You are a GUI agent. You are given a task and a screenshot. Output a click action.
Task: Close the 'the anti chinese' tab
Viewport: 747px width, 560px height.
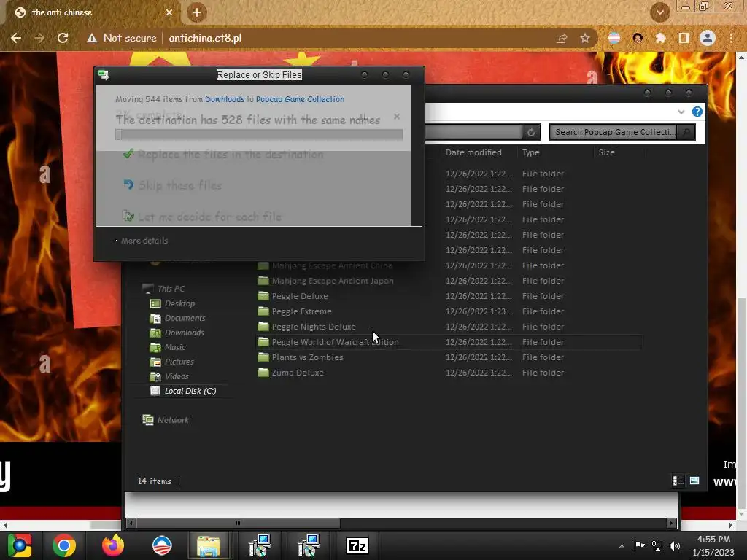click(x=169, y=12)
